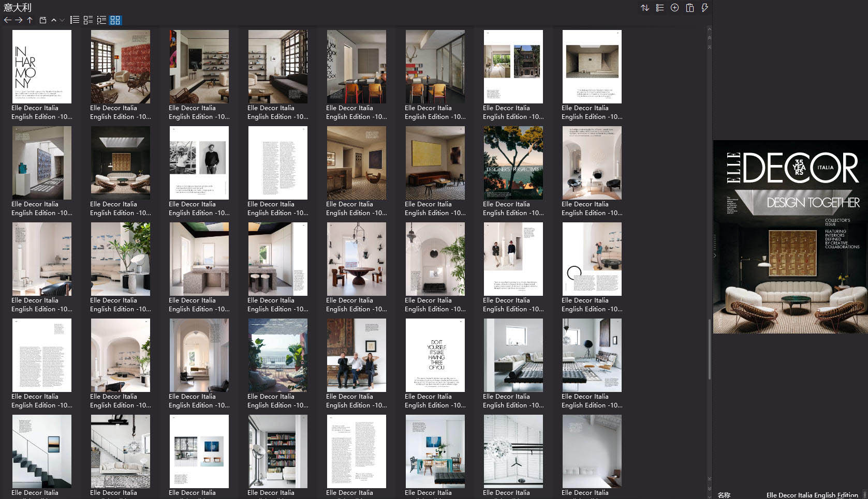The width and height of the screenshot is (868, 499).
Task: Click the 名称 sort field label
Action: pos(725,495)
